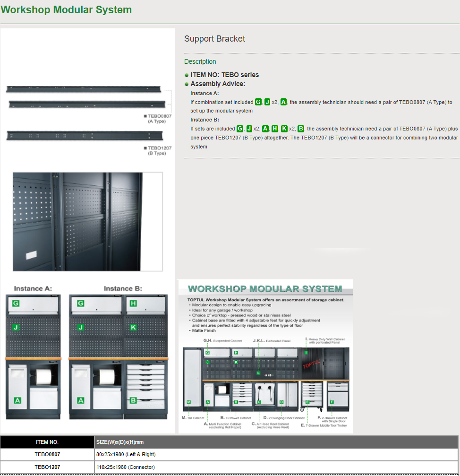Click the H label on Instance B diagram
Viewport: 460px width, 476px height.
[133, 303]
